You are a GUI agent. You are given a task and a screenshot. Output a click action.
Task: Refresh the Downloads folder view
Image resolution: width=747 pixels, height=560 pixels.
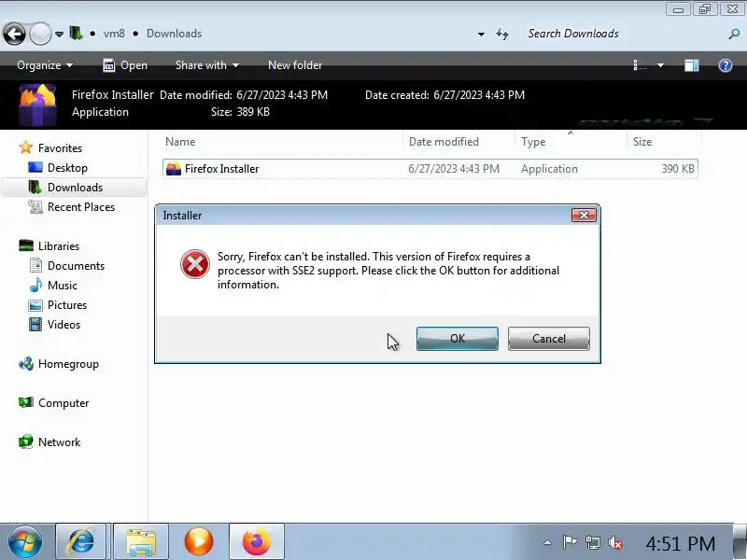click(502, 34)
